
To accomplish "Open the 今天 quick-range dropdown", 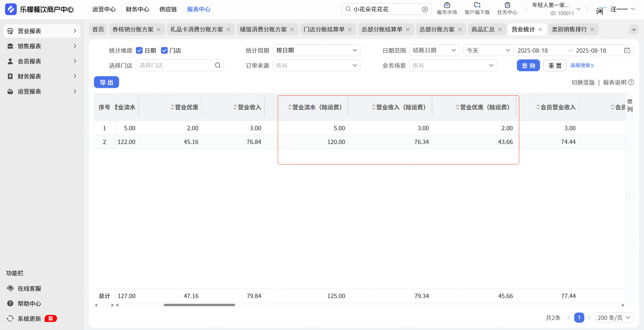I will pyautogui.click(x=488, y=50).
